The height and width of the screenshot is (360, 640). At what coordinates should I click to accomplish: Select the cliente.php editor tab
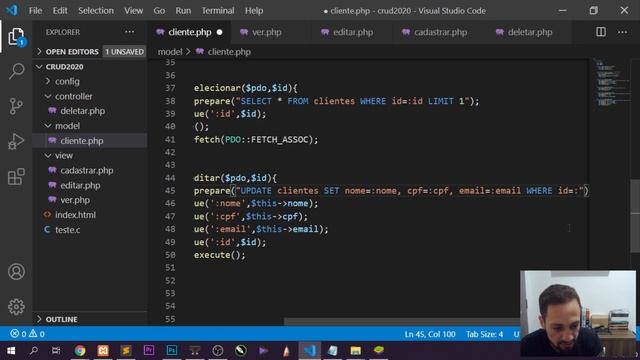tap(190, 32)
